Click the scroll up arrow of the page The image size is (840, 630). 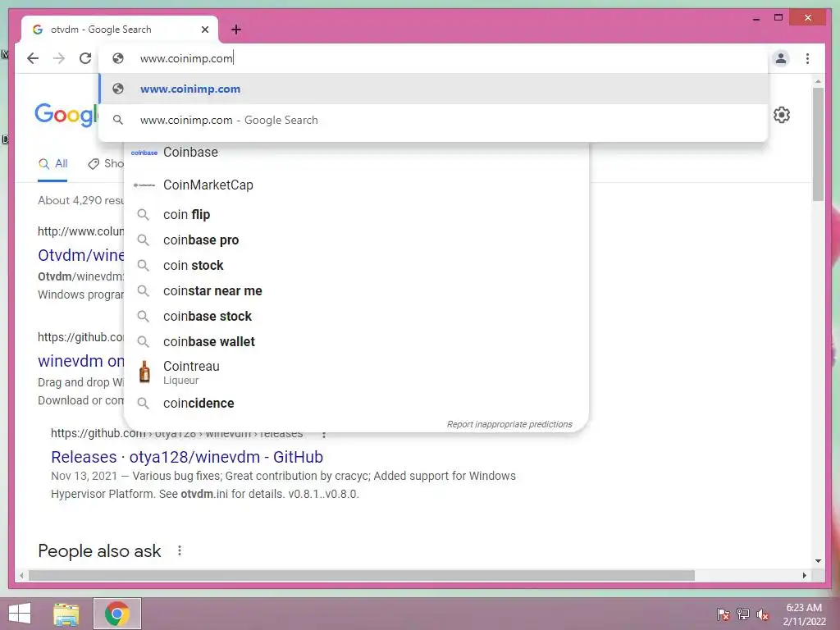pyautogui.click(x=818, y=81)
